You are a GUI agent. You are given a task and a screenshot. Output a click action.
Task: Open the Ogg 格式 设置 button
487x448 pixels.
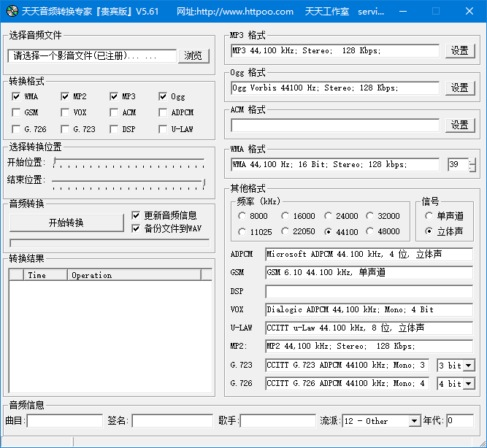[x=459, y=88]
